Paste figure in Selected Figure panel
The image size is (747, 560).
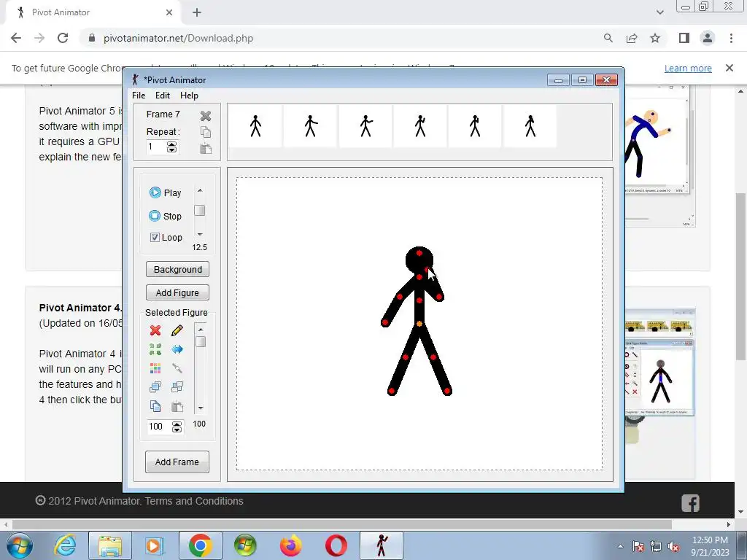[177, 406]
